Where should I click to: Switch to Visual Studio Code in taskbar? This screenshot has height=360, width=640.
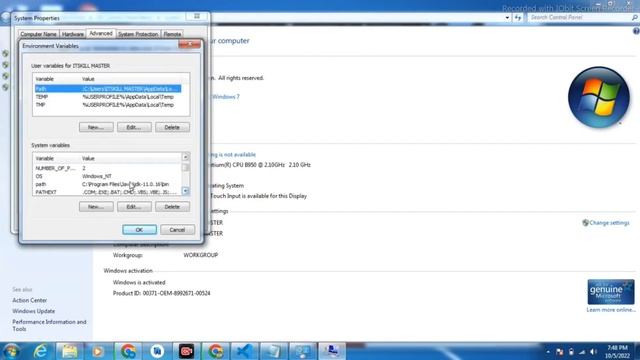pyautogui.click(x=244, y=351)
